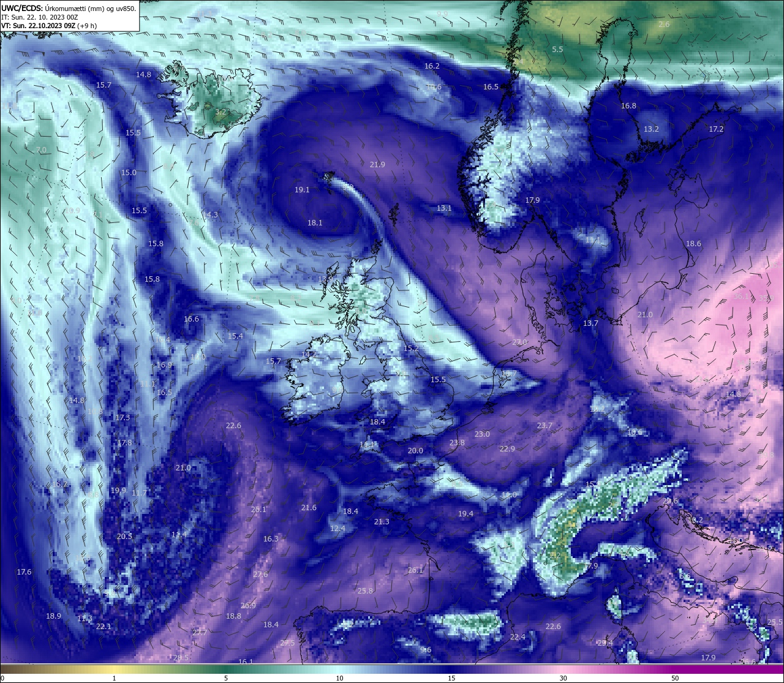This screenshot has width=784, height=683.
Task: Select the 19.1 value near the low center
Action: pos(302,190)
